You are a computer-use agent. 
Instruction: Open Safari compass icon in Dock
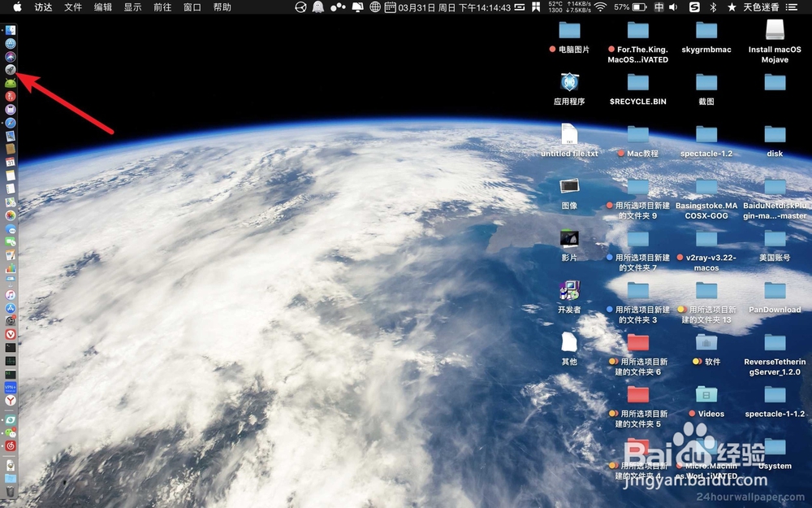pos(11,123)
